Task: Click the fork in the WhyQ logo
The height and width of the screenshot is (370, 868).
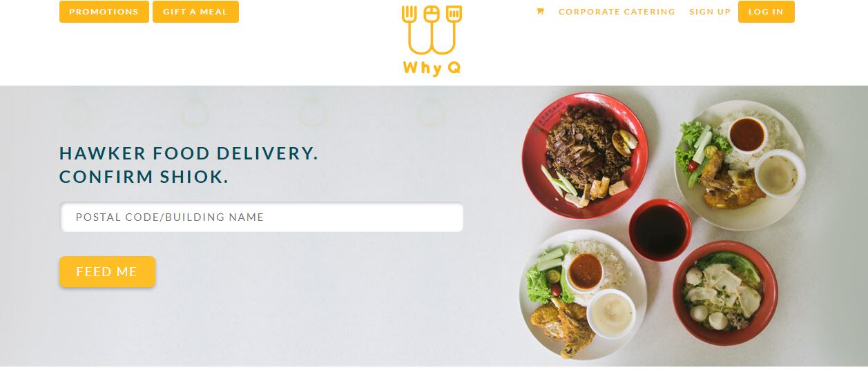Action: pyautogui.click(x=411, y=29)
